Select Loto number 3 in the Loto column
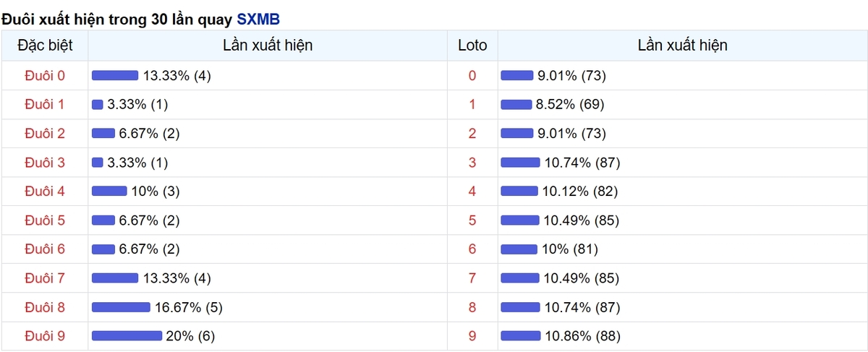The width and height of the screenshot is (868, 352). (472, 163)
